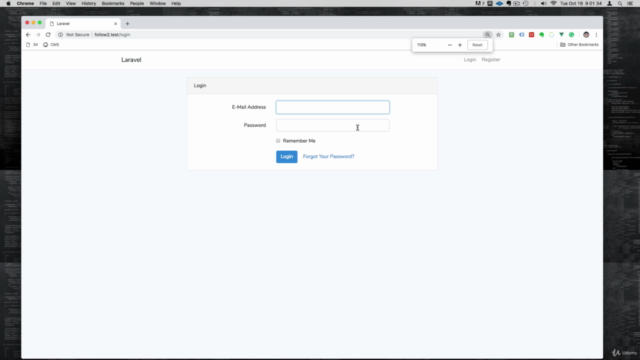This screenshot has width=640, height=360.
Task: Open the blue extension icon
Action: 522,35
